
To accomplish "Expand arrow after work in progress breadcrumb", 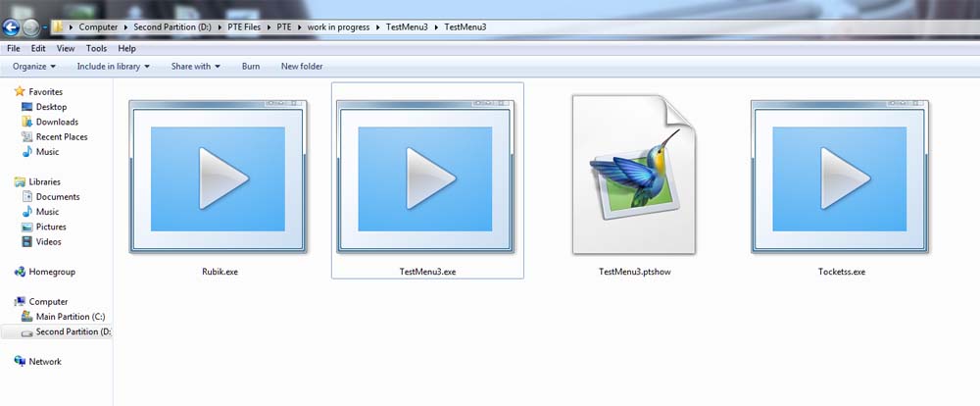I will (377, 26).
